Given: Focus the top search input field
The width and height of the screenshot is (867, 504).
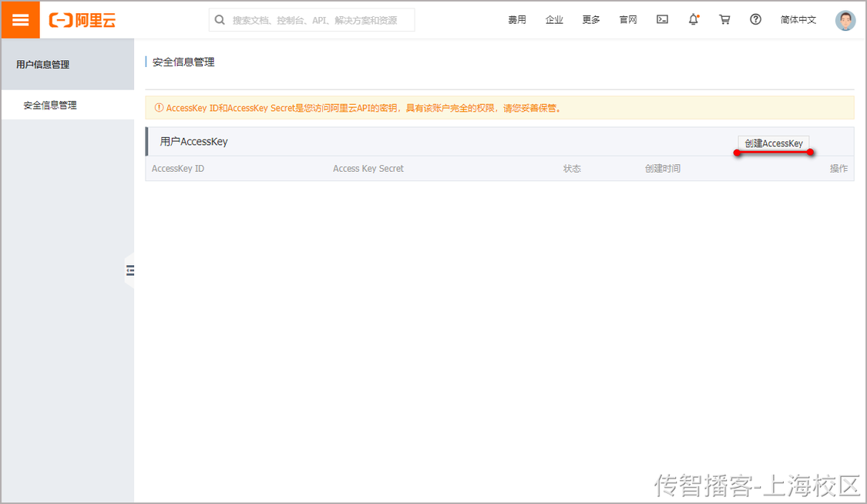Looking at the screenshot, I should pyautogui.click(x=312, y=20).
